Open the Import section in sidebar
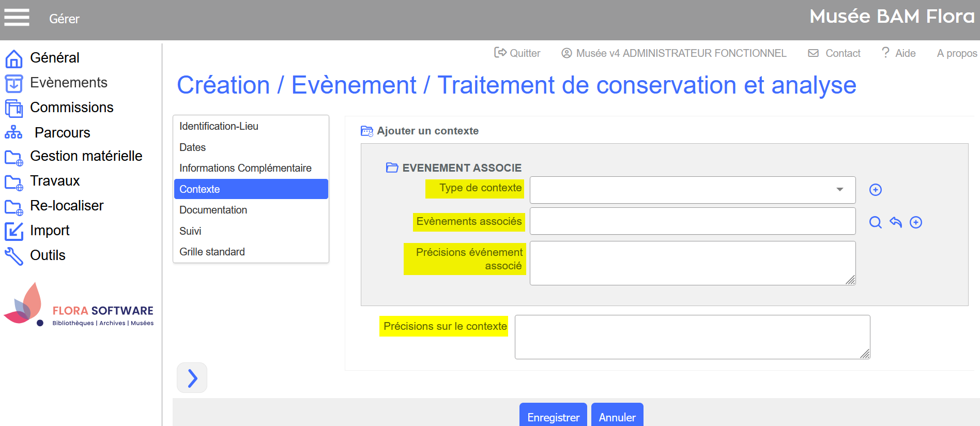The width and height of the screenshot is (980, 426). pos(50,231)
